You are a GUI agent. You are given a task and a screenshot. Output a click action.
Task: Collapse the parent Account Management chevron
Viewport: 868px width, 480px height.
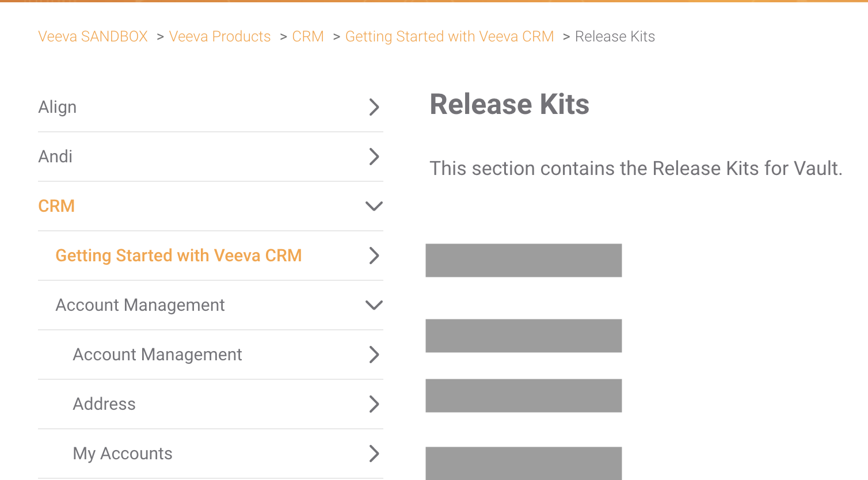click(374, 305)
